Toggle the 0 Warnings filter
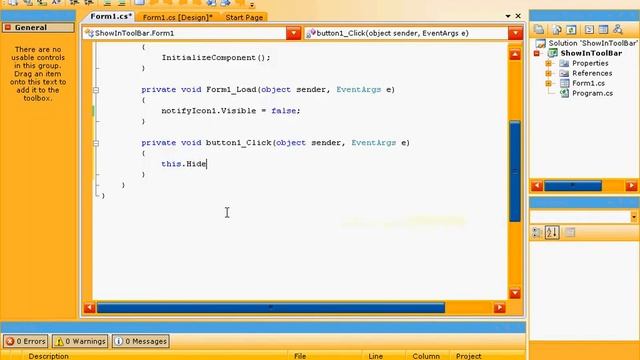Screen dimensions: 640x360 (x=80, y=341)
